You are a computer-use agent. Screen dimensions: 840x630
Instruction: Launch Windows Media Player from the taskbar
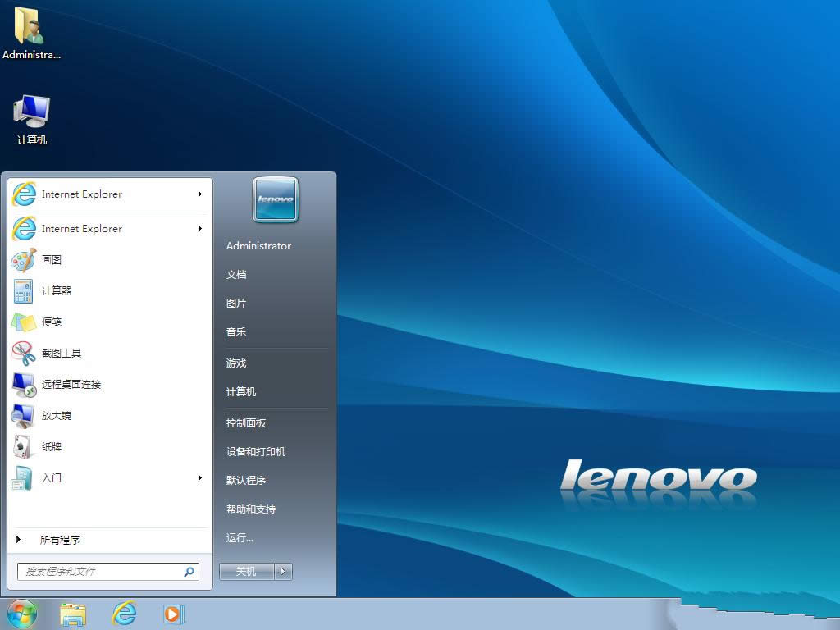click(174, 613)
